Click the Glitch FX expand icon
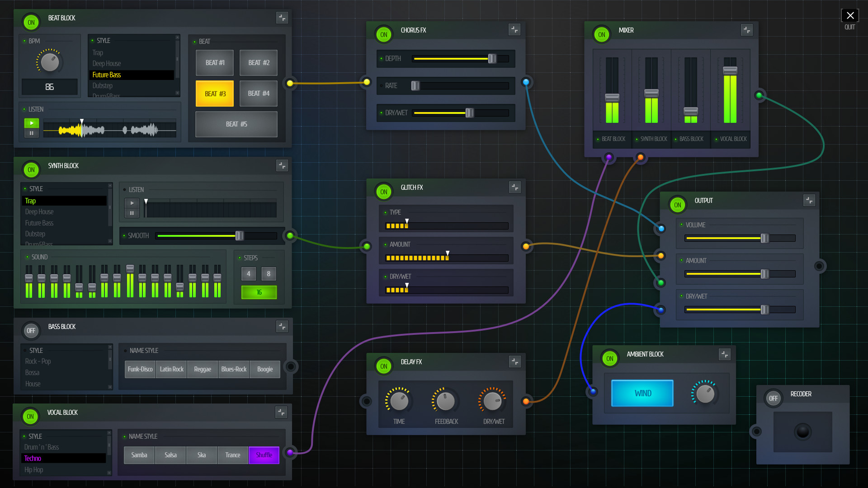 514,187
